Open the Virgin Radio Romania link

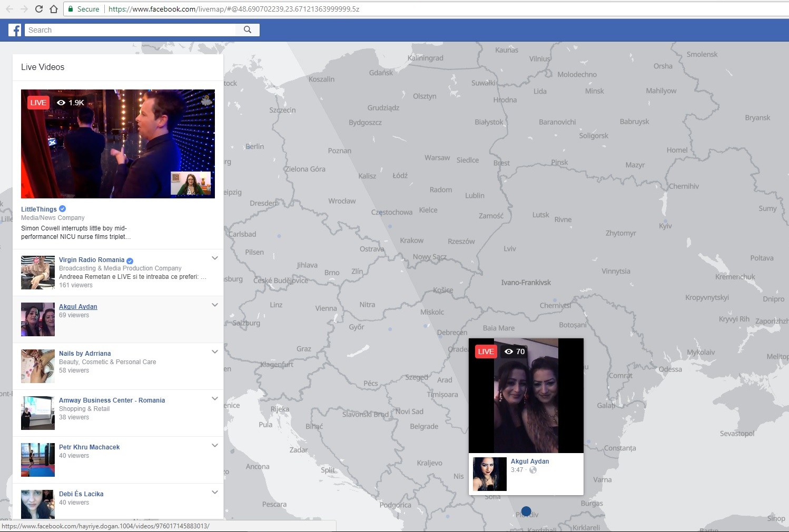point(92,260)
